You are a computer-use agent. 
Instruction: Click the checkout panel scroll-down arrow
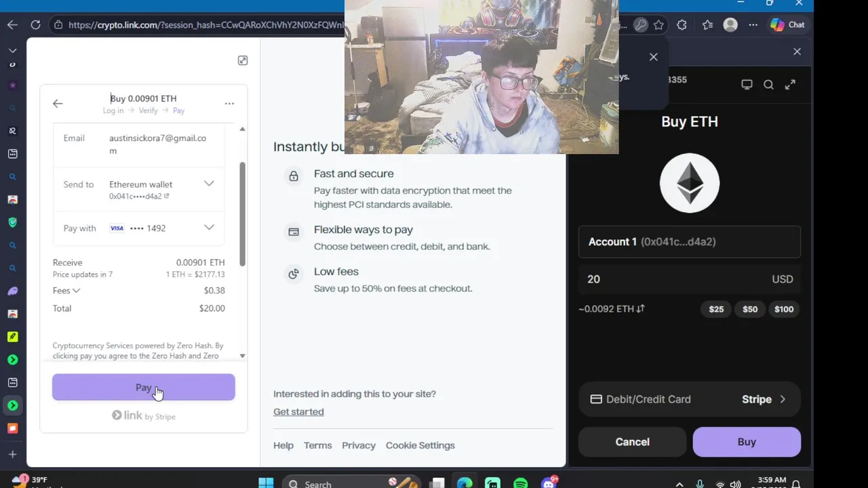(243, 356)
